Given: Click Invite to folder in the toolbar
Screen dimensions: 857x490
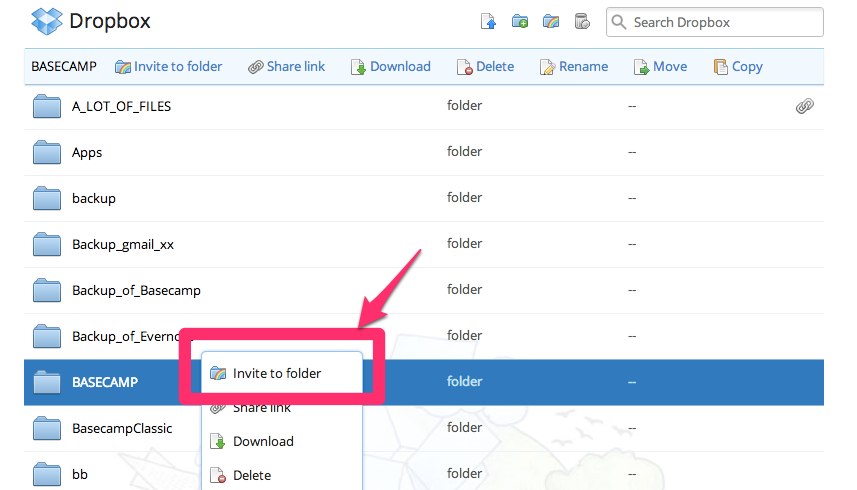Looking at the screenshot, I should [168, 67].
